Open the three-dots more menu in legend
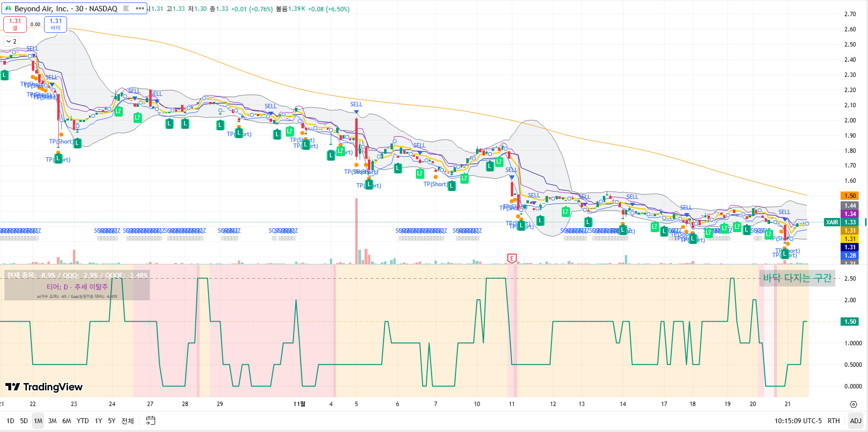The image size is (868, 432). (x=139, y=8)
